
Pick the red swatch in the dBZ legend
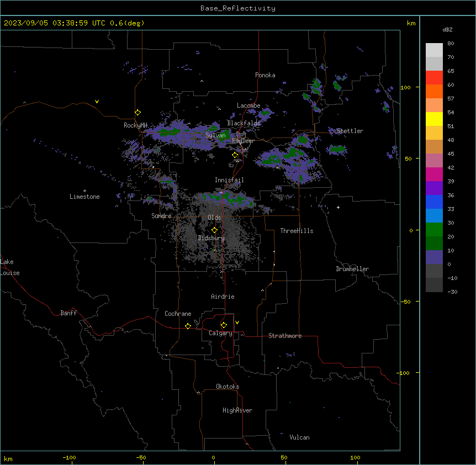point(434,78)
